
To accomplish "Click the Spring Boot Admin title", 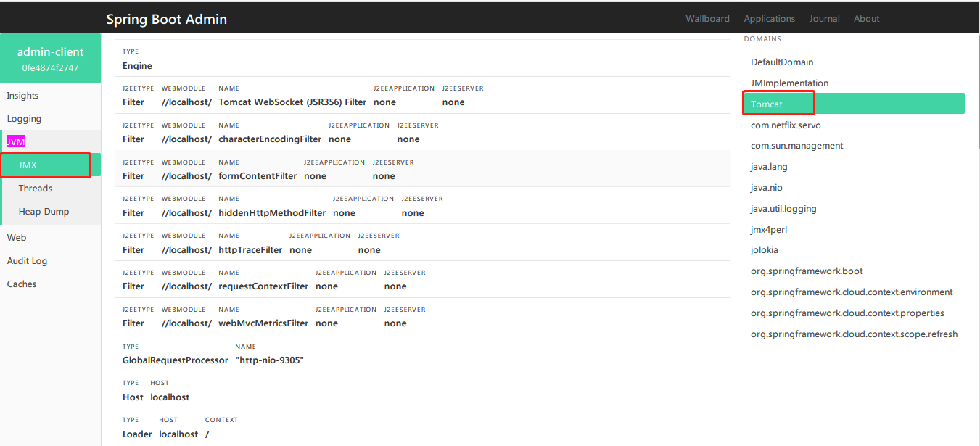I will pyautogui.click(x=166, y=19).
